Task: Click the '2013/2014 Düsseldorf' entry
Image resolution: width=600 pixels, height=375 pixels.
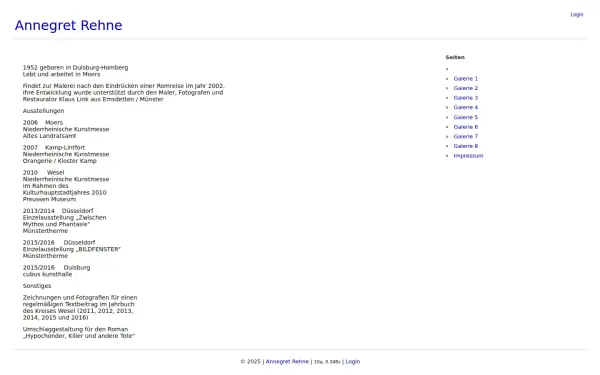Action: [x=58, y=211]
